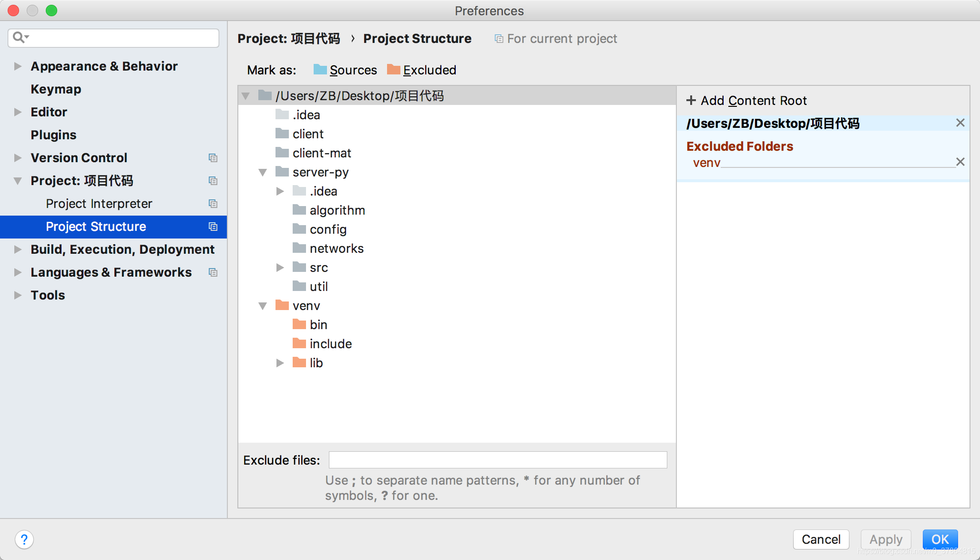The image size is (980, 560).
Task: Confirm with the OK button
Action: point(939,539)
